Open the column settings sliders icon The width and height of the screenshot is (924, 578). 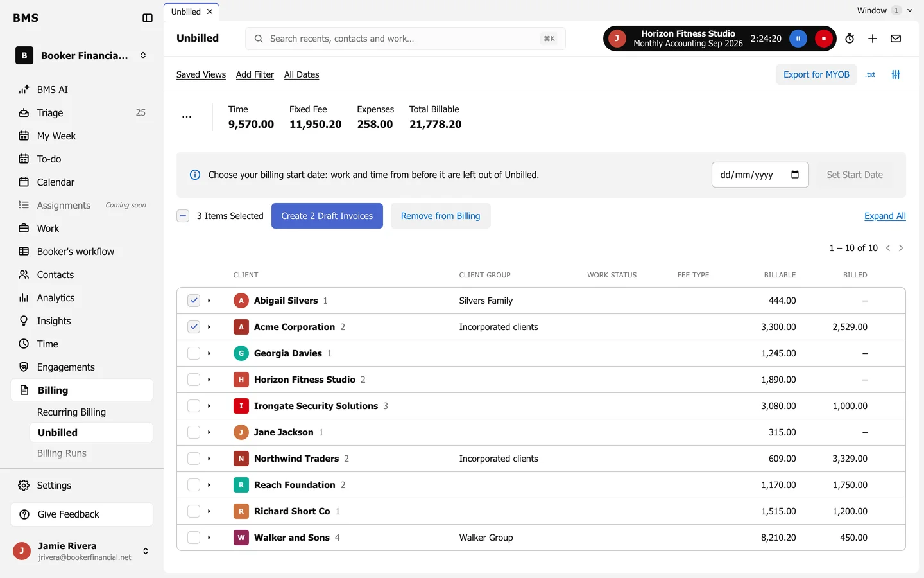pyautogui.click(x=896, y=74)
